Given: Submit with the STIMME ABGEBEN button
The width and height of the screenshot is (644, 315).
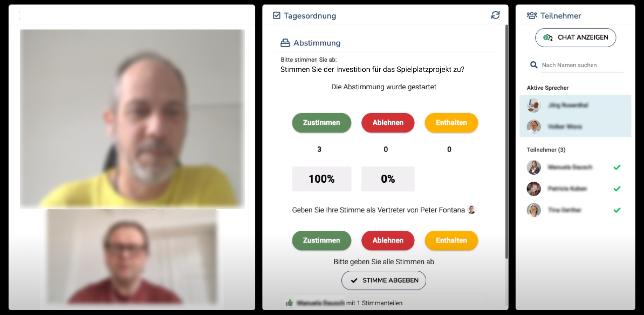Looking at the screenshot, I should pyautogui.click(x=384, y=280).
